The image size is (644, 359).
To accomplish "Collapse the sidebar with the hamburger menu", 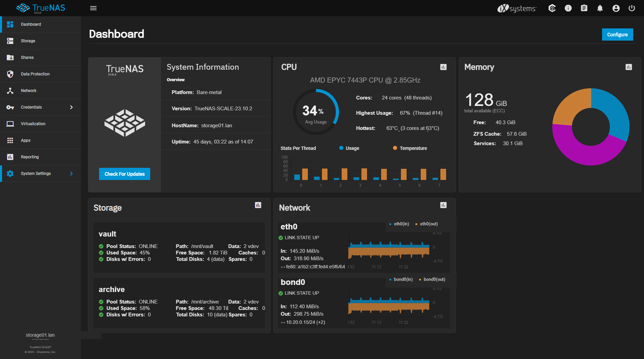I will (93, 8).
